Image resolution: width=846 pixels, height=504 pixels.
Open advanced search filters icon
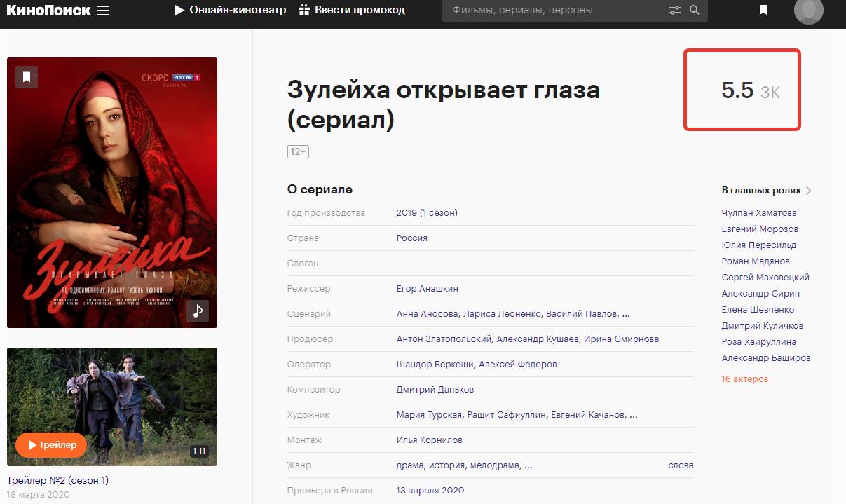click(x=675, y=10)
